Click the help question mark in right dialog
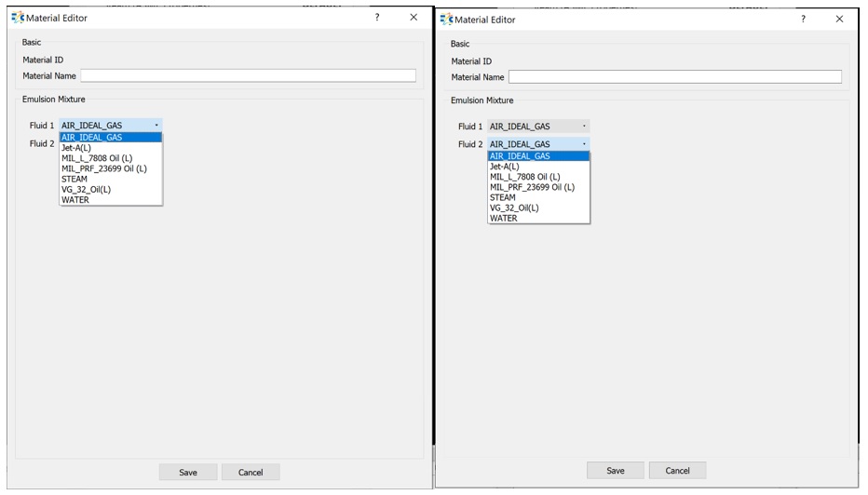The height and width of the screenshot is (495, 868). pos(803,19)
